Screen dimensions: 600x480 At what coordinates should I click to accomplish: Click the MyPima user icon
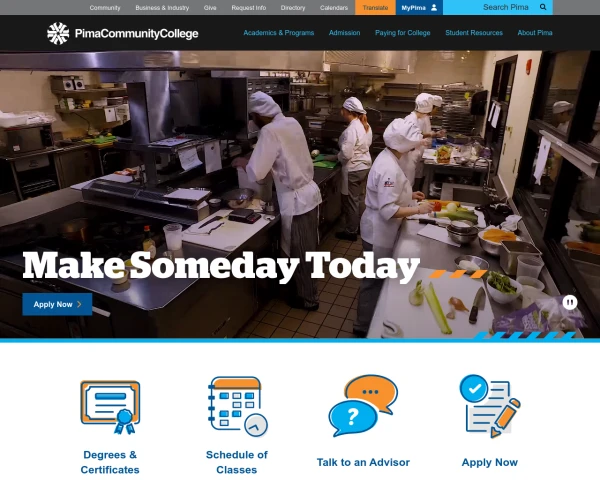coord(434,7)
